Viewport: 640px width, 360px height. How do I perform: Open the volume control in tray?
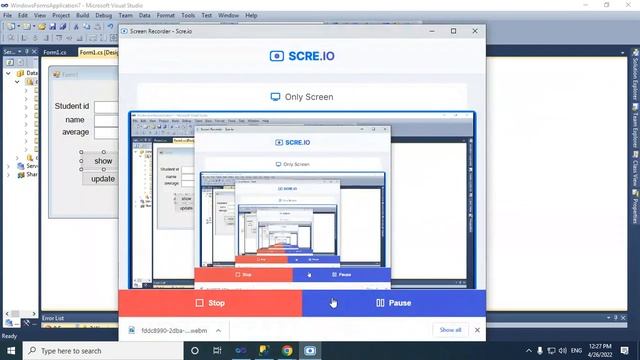[563, 351]
